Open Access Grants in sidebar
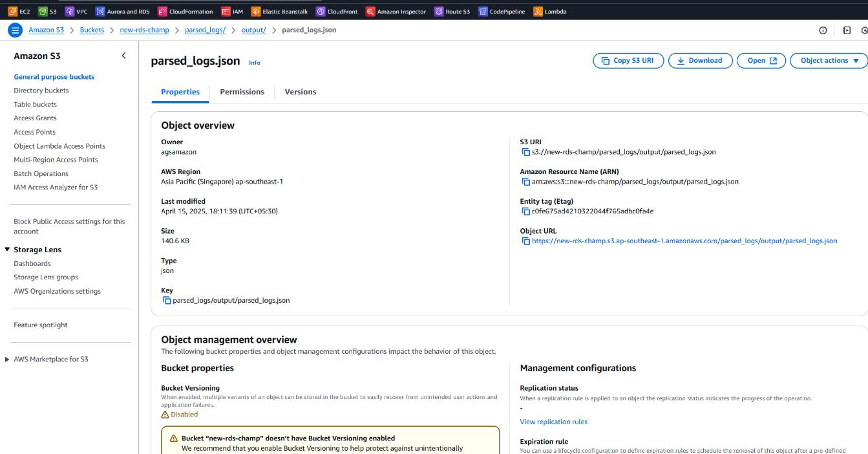Screen dimensions: 868x454 [x=36, y=118]
